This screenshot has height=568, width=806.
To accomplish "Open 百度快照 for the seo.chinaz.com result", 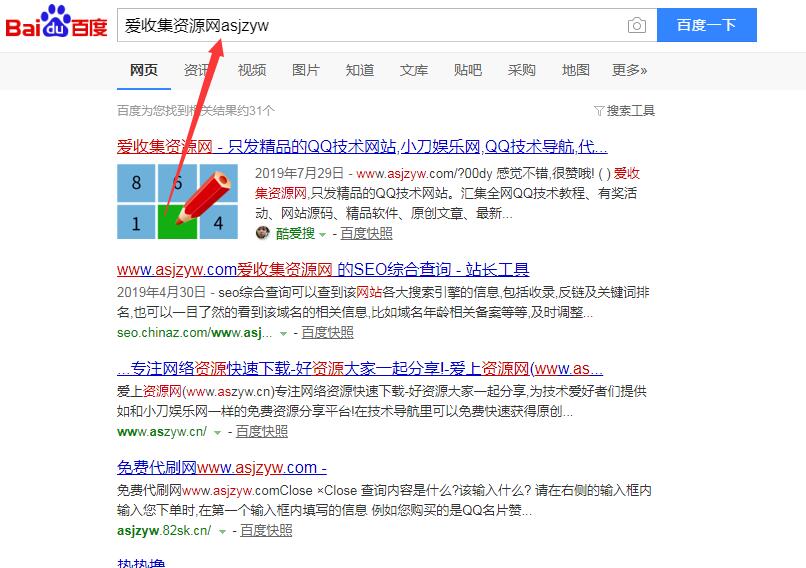I will [x=327, y=333].
